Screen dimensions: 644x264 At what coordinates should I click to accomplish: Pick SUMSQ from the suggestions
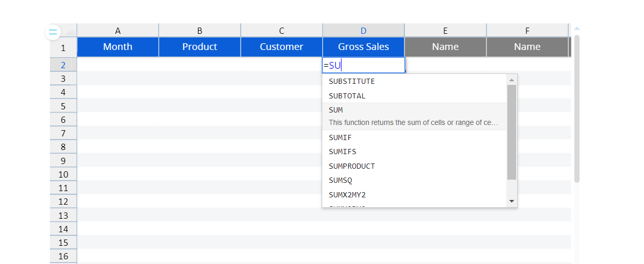click(x=414, y=180)
